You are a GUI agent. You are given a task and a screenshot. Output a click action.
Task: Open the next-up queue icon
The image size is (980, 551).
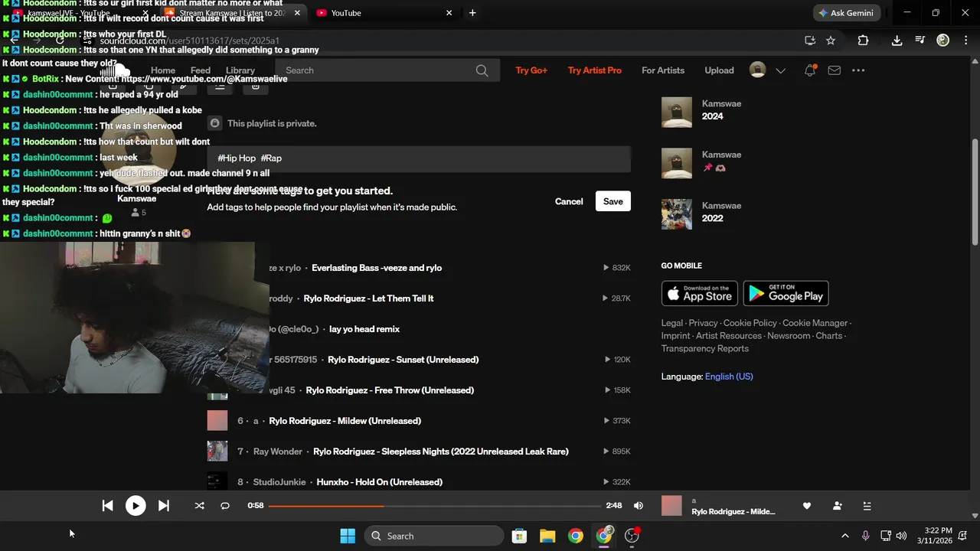(867, 506)
